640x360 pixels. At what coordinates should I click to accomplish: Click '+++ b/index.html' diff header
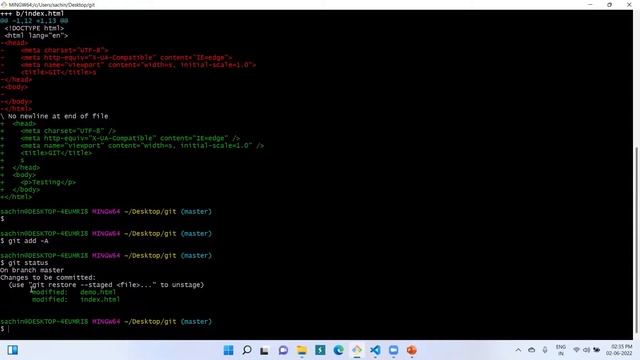(32, 13)
